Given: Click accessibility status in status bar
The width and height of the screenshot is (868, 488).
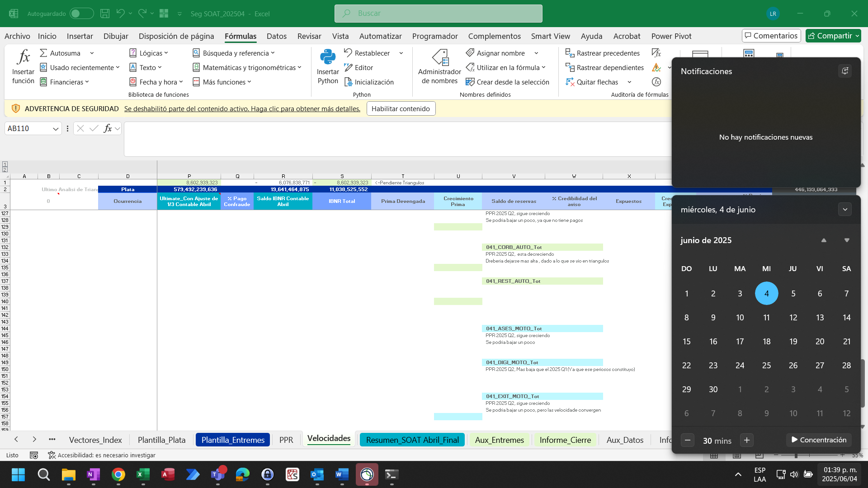Looking at the screenshot, I should click(x=102, y=455).
